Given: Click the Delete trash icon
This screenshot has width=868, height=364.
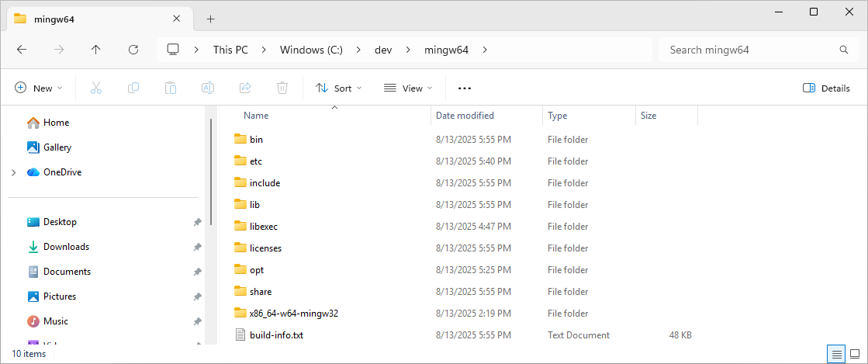Looking at the screenshot, I should pos(282,88).
